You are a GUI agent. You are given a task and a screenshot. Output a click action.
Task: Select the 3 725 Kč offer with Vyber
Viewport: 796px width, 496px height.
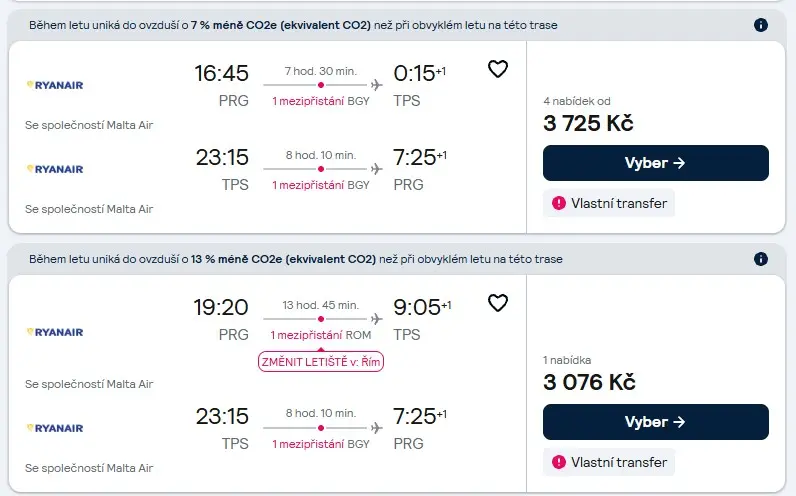pyautogui.click(x=655, y=163)
